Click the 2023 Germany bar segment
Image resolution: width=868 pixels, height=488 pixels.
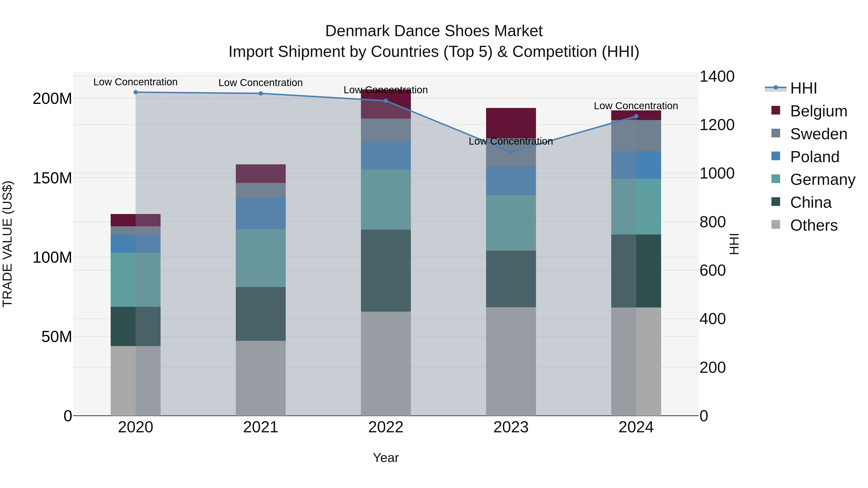(x=511, y=223)
